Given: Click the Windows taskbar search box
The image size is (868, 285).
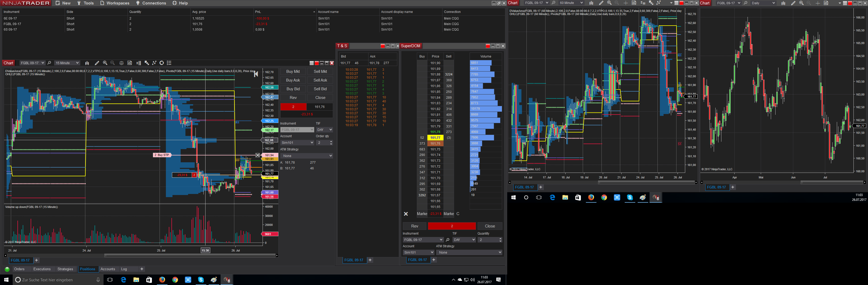Looking at the screenshot, I should point(57,280).
